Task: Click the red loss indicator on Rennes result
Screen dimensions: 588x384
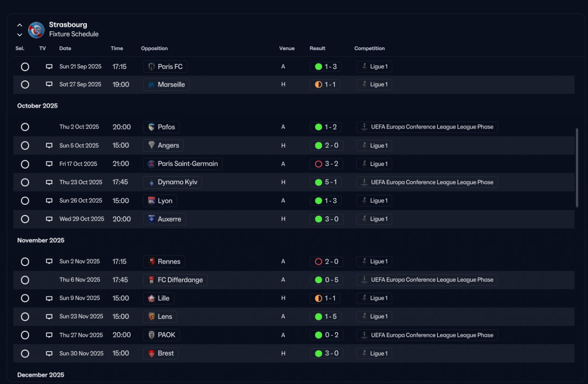Action: [x=318, y=261]
